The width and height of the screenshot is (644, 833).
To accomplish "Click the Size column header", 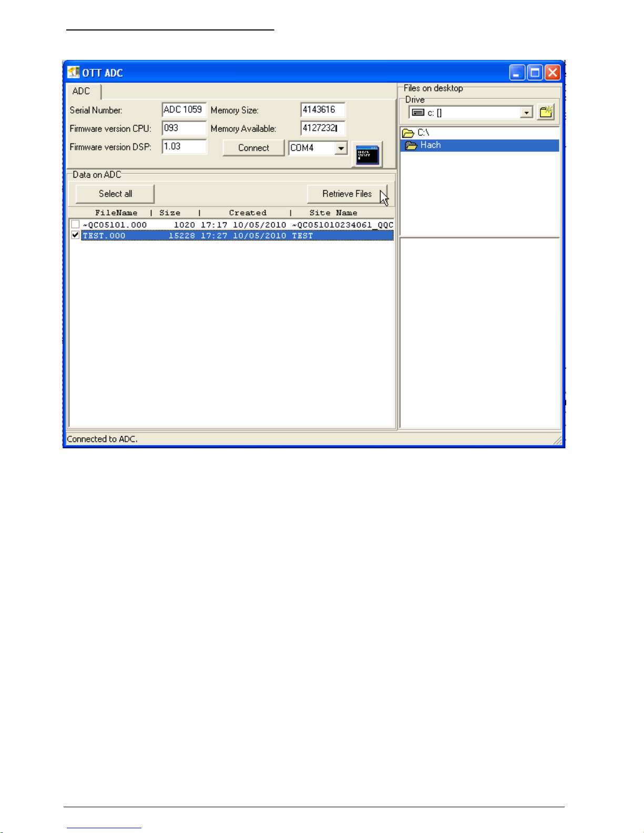I will point(170,213).
